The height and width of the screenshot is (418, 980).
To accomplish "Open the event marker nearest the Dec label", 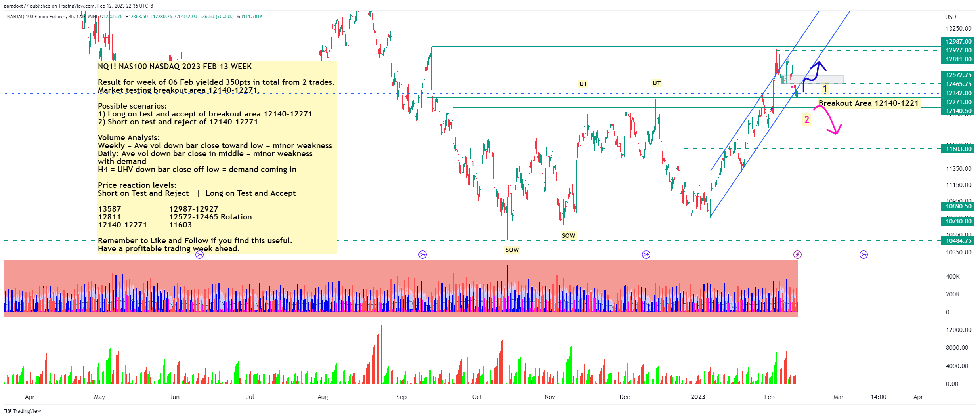I will [x=646, y=254].
